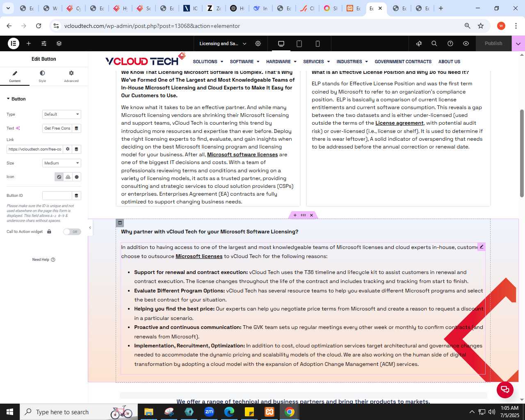This screenshot has height=420, width=525.
Task: Delete container with X handle
Action: 311,215
